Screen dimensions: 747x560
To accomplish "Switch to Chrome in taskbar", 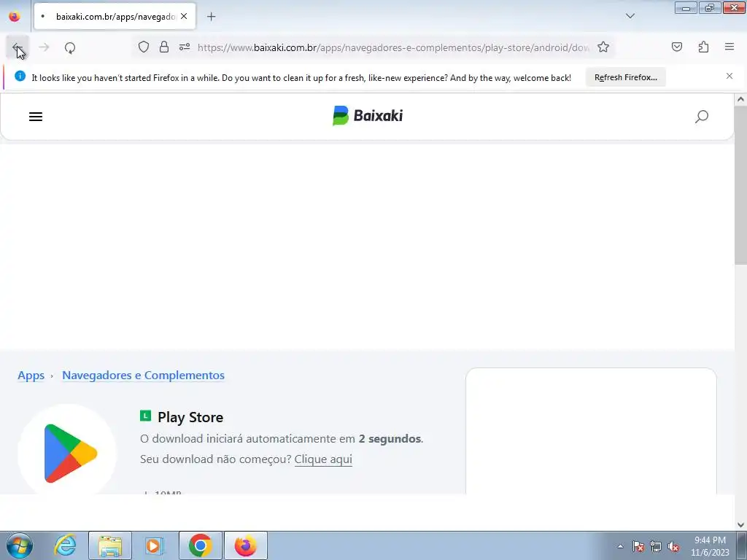I will click(200, 545).
